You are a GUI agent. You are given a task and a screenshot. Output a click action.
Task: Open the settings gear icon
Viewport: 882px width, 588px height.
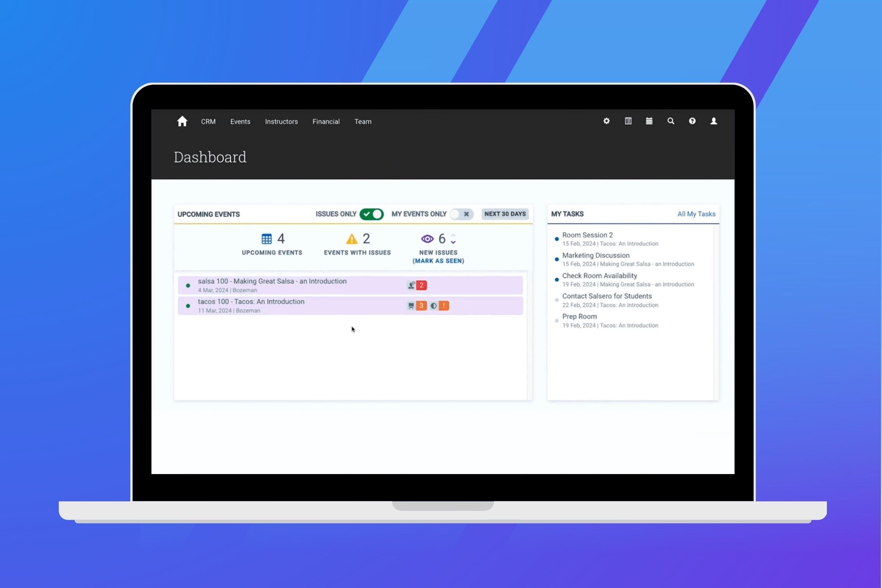point(606,121)
